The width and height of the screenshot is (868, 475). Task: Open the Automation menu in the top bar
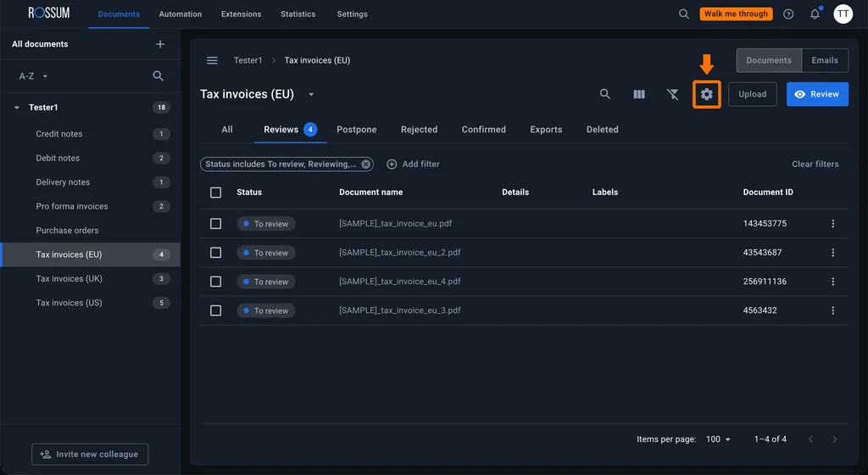pos(181,14)
